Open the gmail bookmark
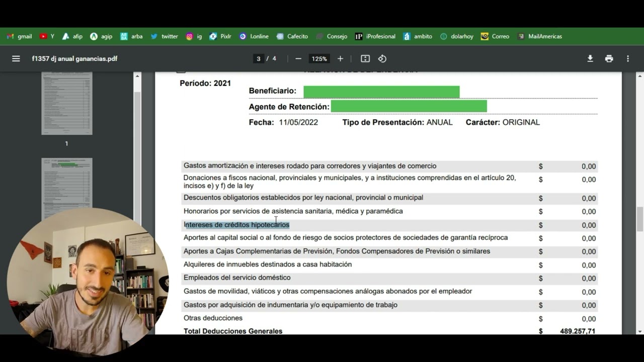Screen dimensions: 644x362 (19, 36)
